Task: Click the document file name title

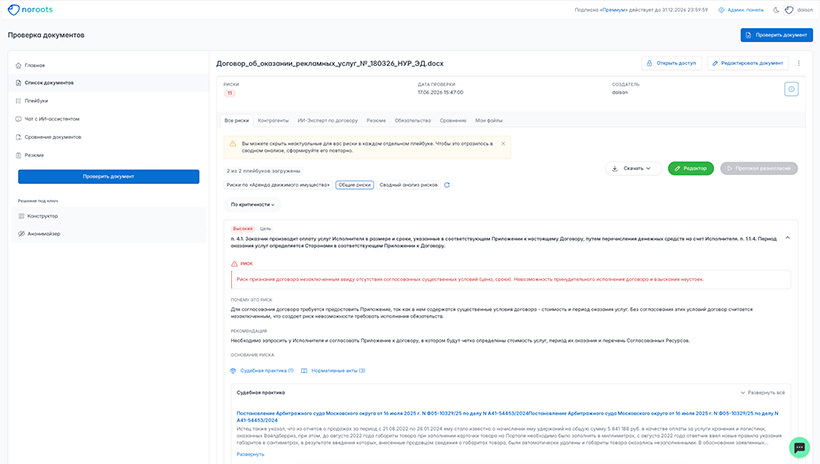Action: [x=330, y=63]
